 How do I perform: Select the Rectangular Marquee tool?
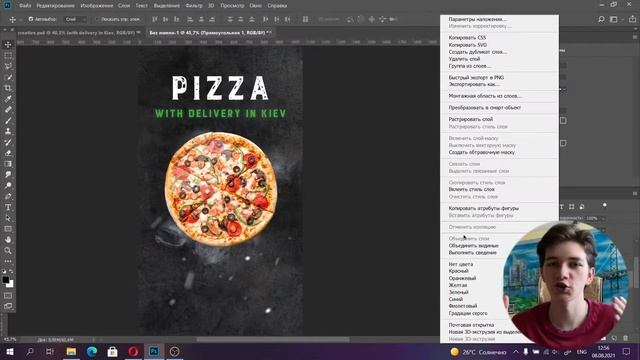pos(8,56)
